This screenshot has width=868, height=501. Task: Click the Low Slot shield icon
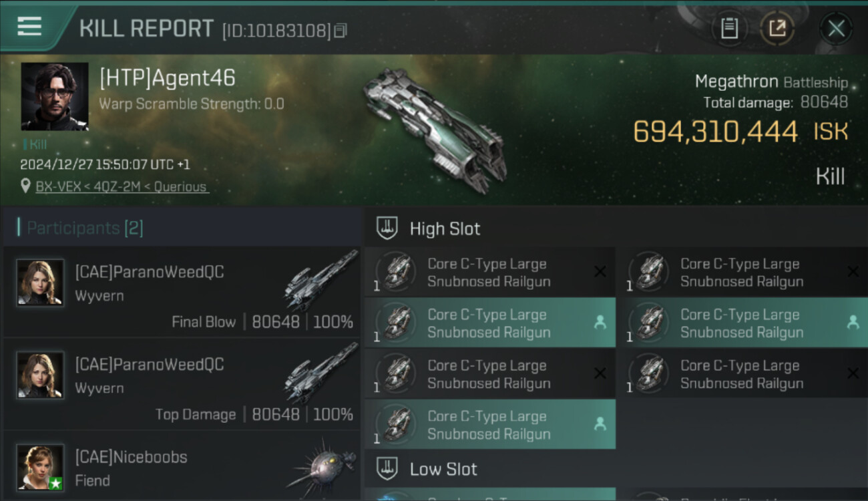tap(387, 468)
